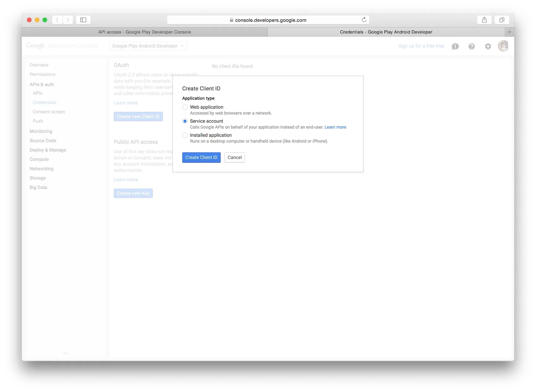Open the help question mark icon
This screenshot has width=536, height=392.
point(471,46)
